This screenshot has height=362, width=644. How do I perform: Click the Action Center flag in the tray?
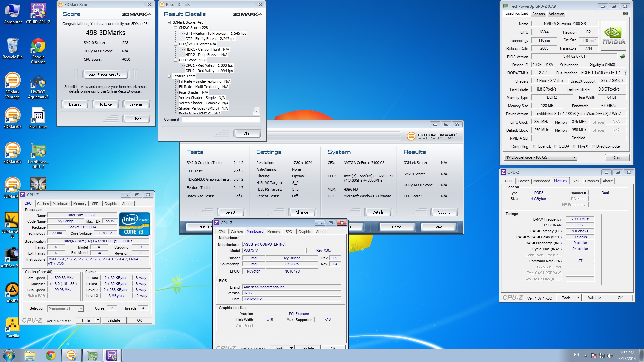pos(594,355)
